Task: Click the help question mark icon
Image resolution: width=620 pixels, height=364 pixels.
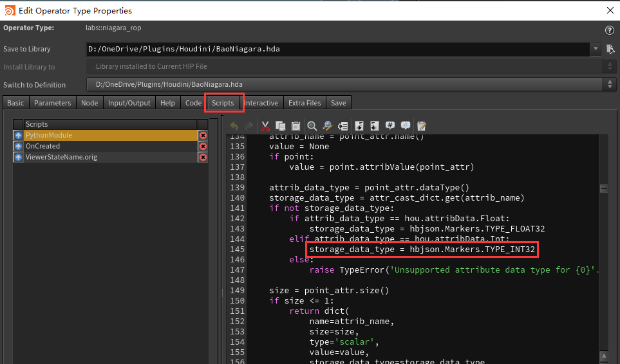Action: click(x=609, y=30)
